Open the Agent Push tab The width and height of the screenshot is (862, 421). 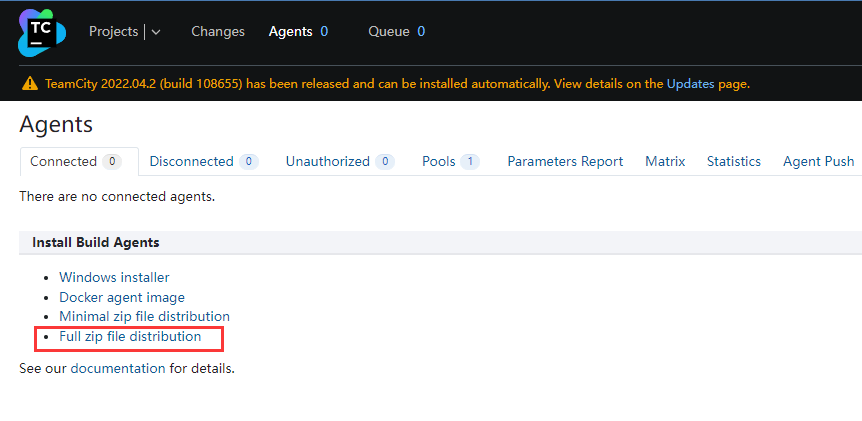[x=819, y=162]
